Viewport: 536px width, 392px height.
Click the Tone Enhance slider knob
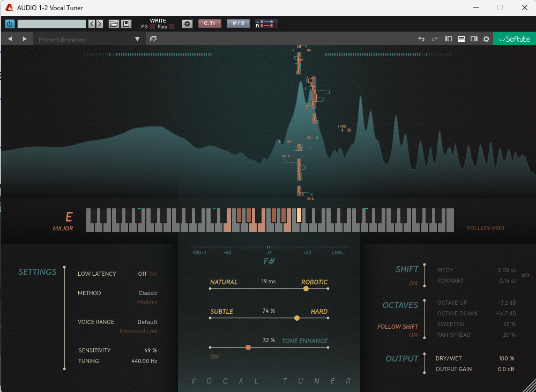click(x=248, y=347)
